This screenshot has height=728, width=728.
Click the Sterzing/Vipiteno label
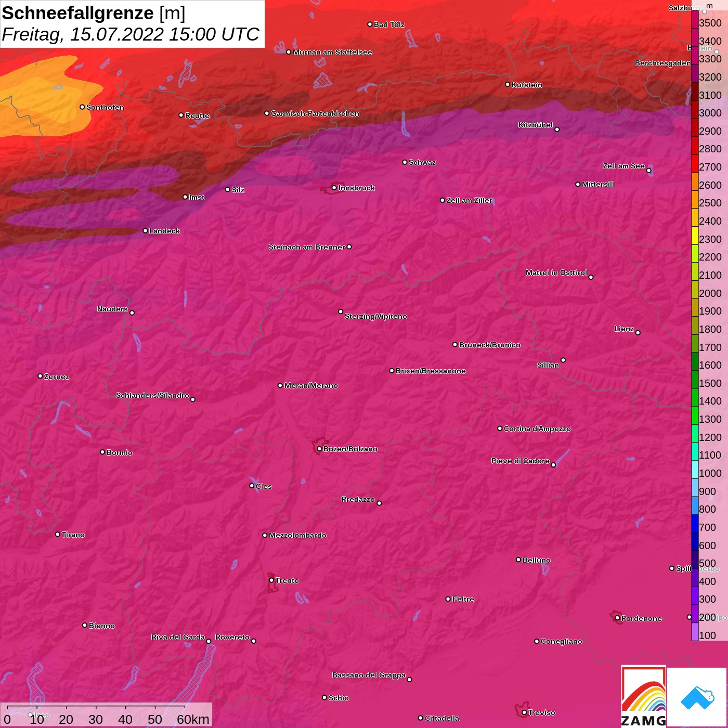376,316
